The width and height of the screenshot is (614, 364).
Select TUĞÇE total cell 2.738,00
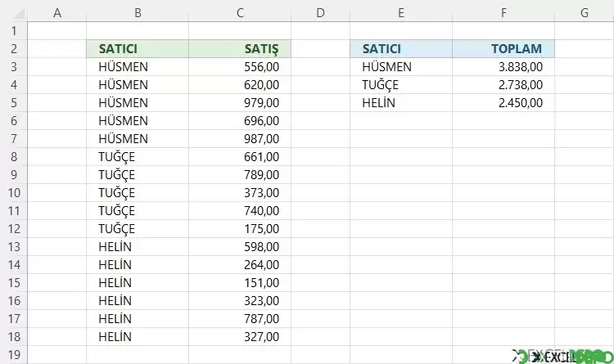pos(503,85)
